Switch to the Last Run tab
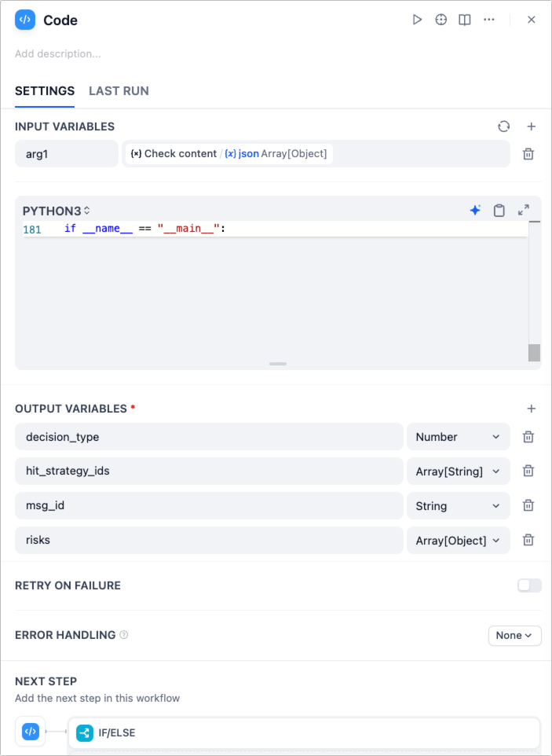This screenshot has width=552, height=756. 119,91
